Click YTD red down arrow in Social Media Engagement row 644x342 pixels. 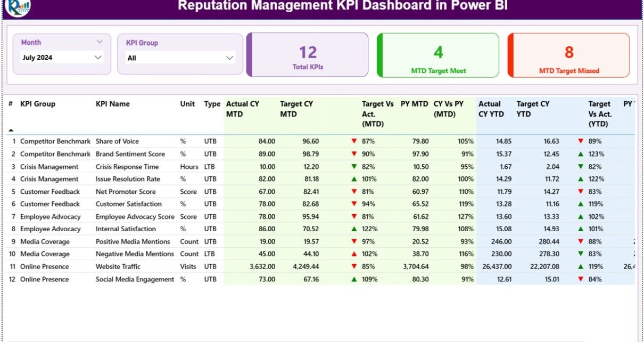tap(581, 280)
